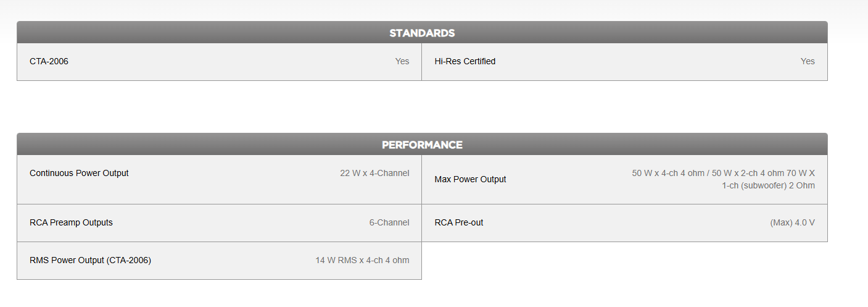Select the RMS Power Output (CTA-2006) label
Viewport: 868px width, 307px height.
(90, 260)
